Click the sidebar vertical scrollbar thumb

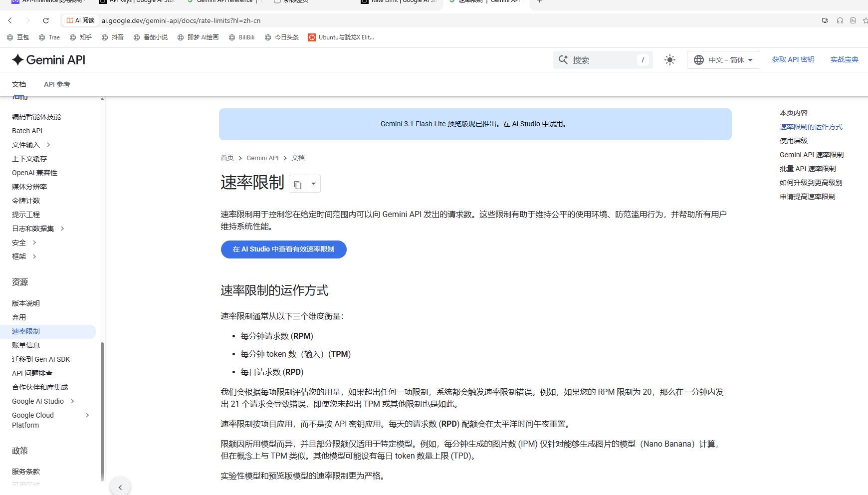(102, 411)
